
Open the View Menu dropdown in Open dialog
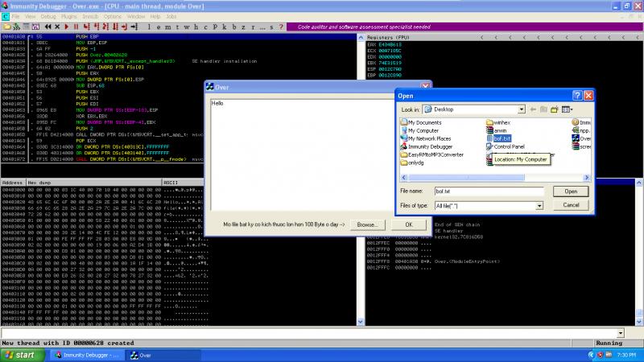[568, 109]
